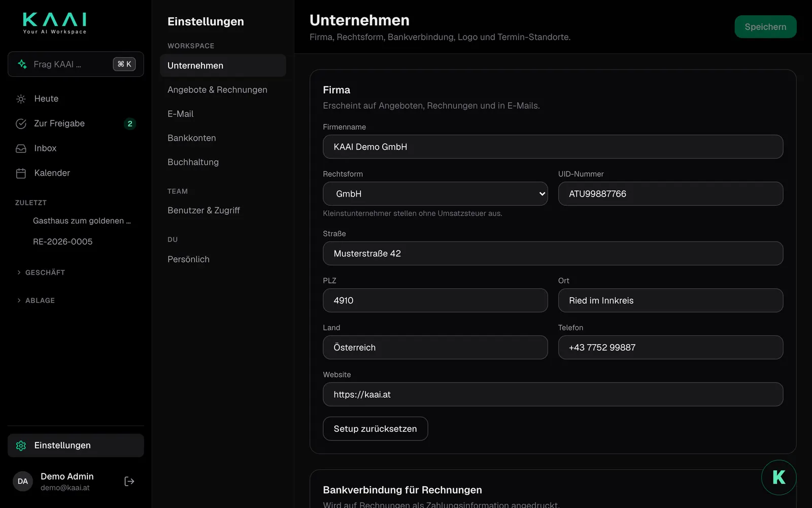
Task: Click the calendar icon beside Kalender
Action: click(x=21, y=173)
